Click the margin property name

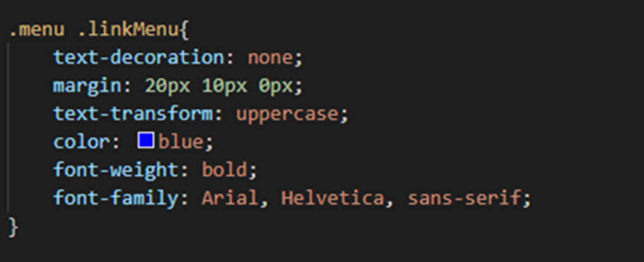(x=87, y=86)
